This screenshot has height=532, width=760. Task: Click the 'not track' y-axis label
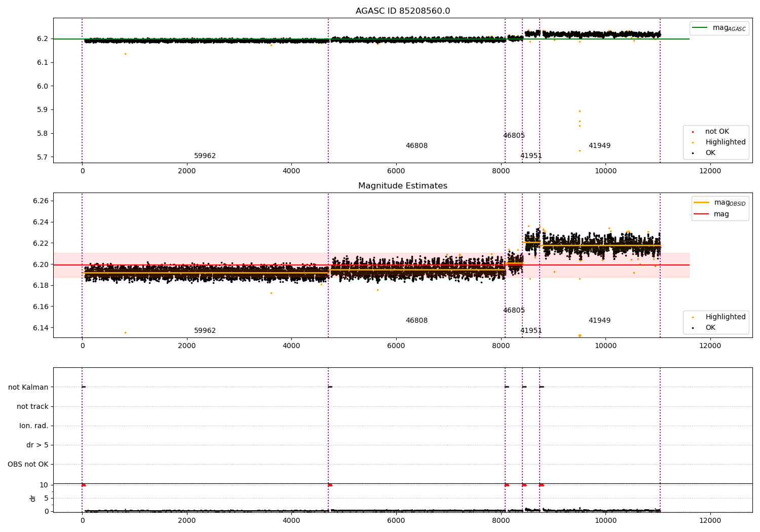pos(32,407)
